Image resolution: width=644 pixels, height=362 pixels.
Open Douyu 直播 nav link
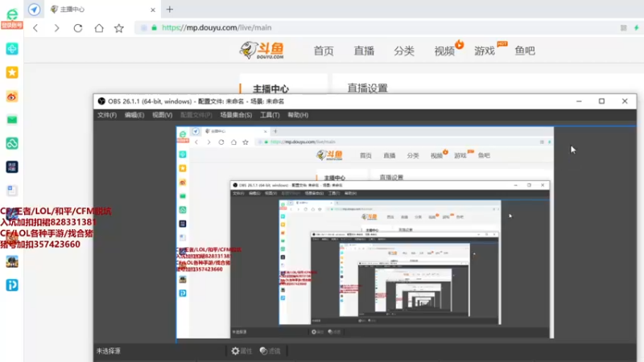tap(364, 51)
